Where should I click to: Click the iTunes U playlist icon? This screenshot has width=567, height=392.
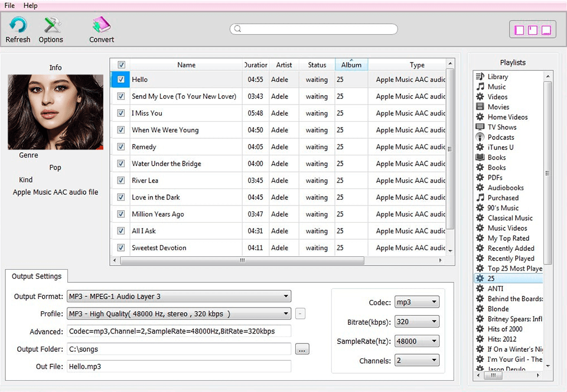[481, 147]
